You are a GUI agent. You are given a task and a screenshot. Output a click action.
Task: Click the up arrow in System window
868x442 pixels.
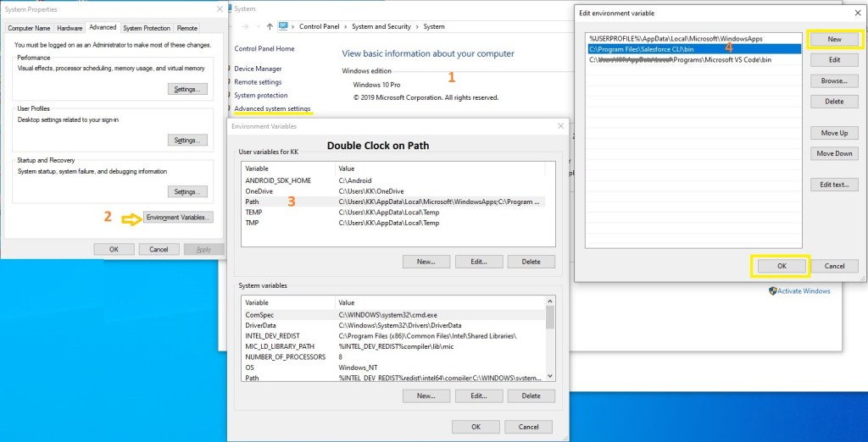tap(270, 26)
